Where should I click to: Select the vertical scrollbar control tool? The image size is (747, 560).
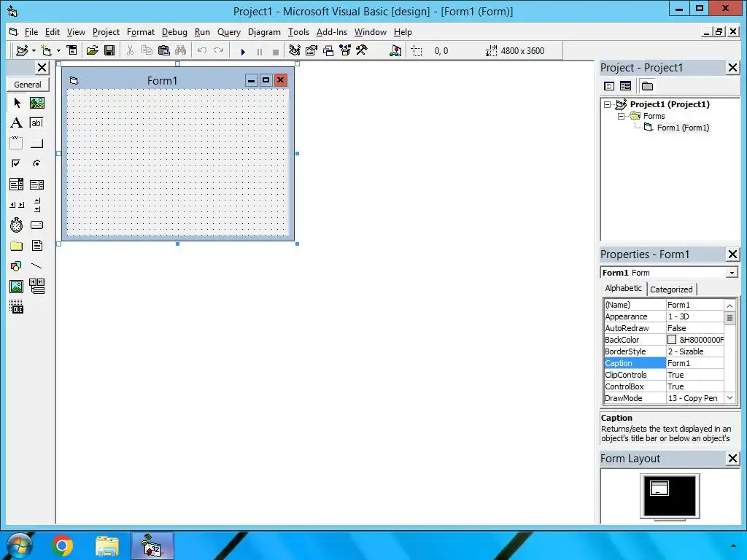(37, 205)
